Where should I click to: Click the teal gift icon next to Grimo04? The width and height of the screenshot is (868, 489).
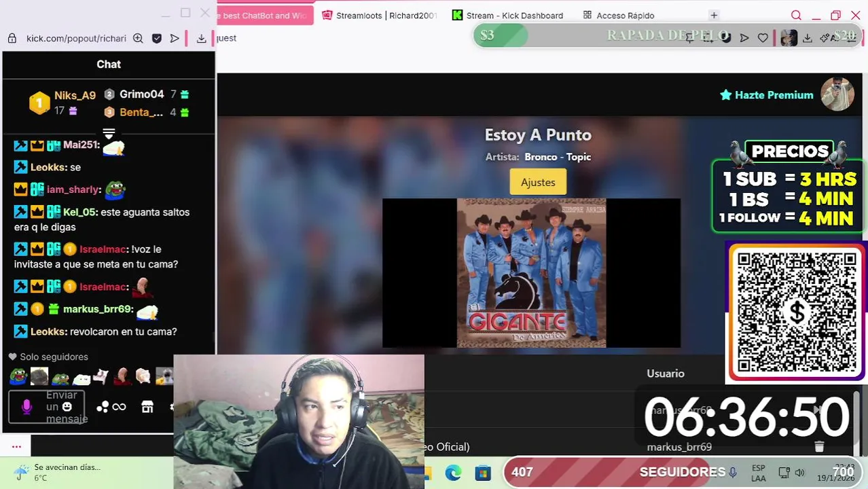pyautogui.click(x=185, y=94)
